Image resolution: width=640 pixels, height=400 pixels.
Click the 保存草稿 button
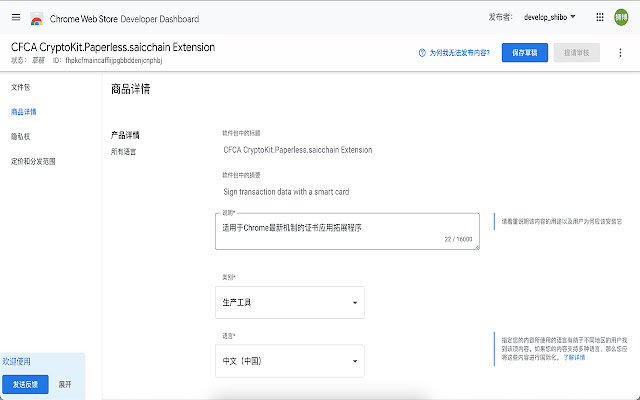tap(524, 53)
